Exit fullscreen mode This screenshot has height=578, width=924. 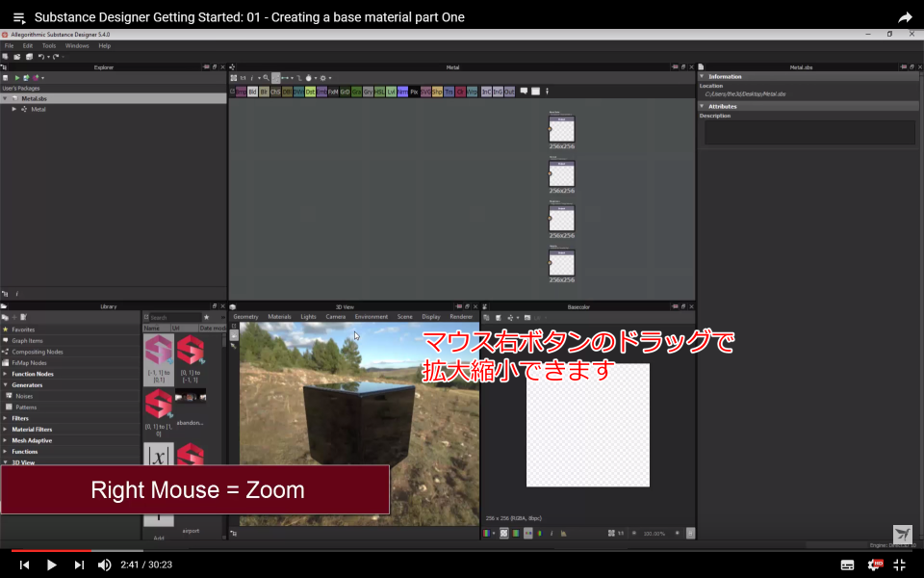click(x=899, y=565)
